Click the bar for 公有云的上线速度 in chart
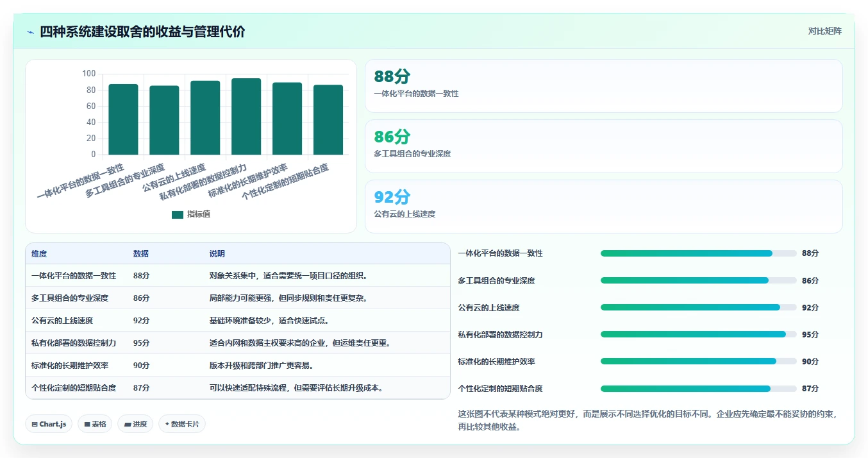The image size is (868, 458). click(205, 117)
